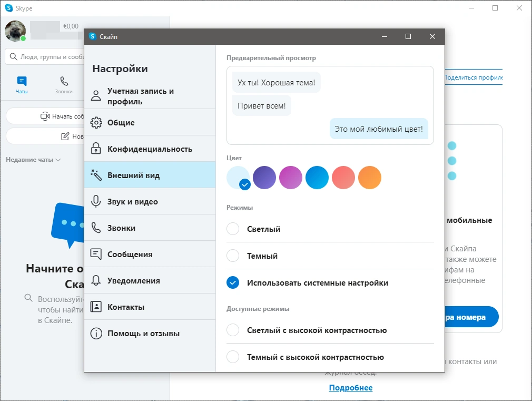
Task: Click the profile avatar picture
Action: click(15, 31)
